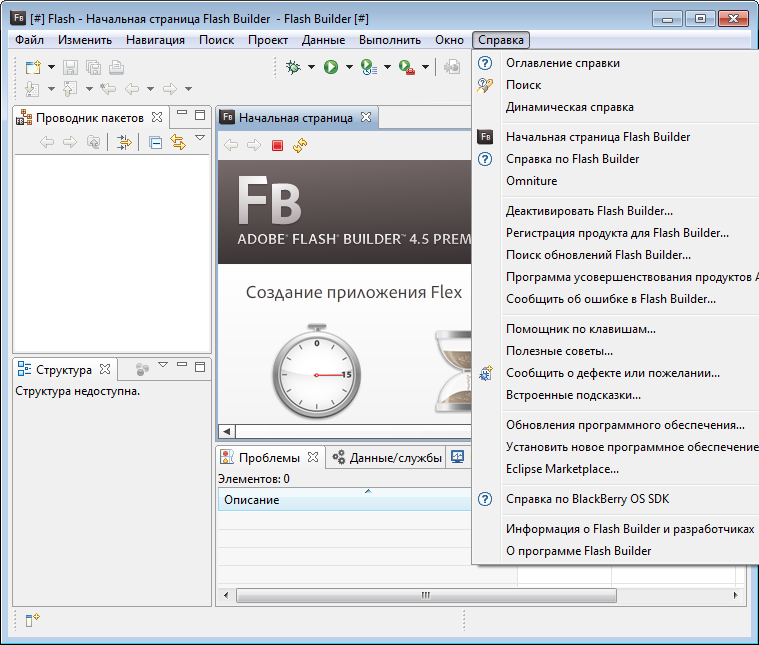Click the Save toolbar icon
Screen dimensions: 759x645
point(70,67)
